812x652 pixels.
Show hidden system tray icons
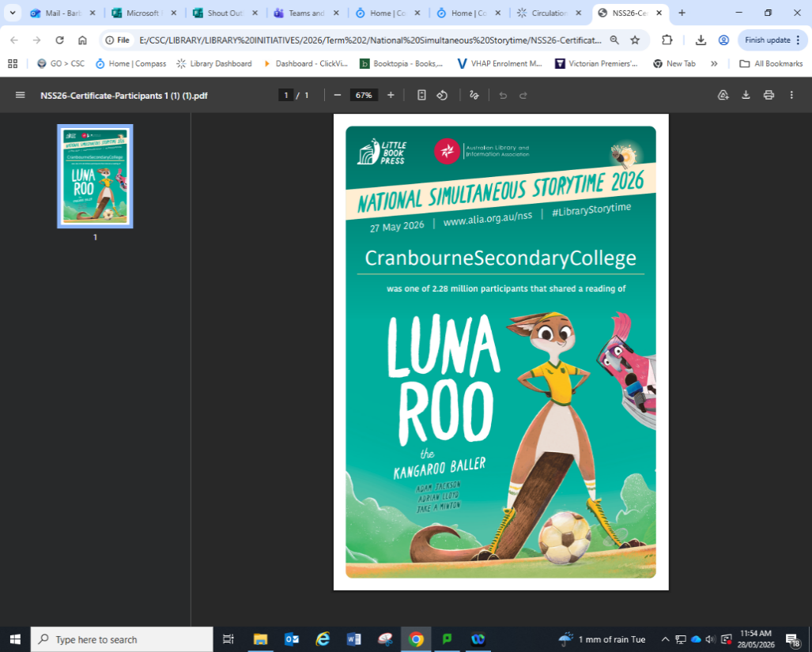(666, 639)
